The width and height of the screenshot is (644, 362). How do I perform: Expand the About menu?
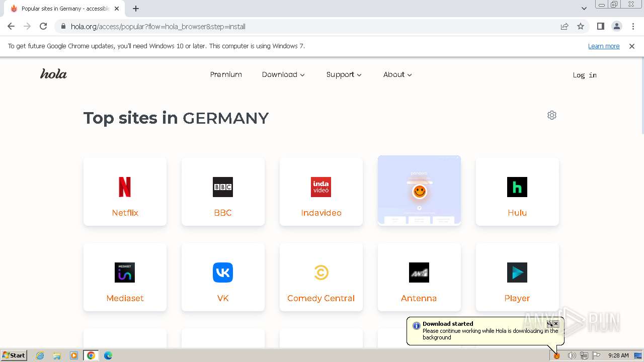pyautogui.click(x=397, y=74)
